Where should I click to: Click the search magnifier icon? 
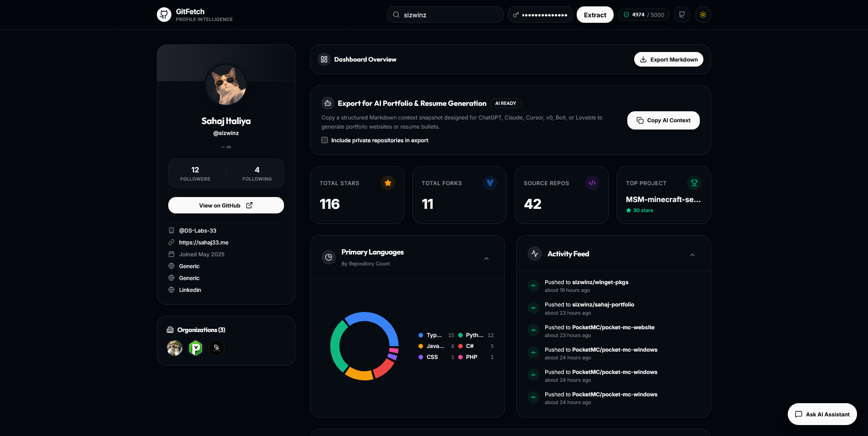[x=396, y=15]
